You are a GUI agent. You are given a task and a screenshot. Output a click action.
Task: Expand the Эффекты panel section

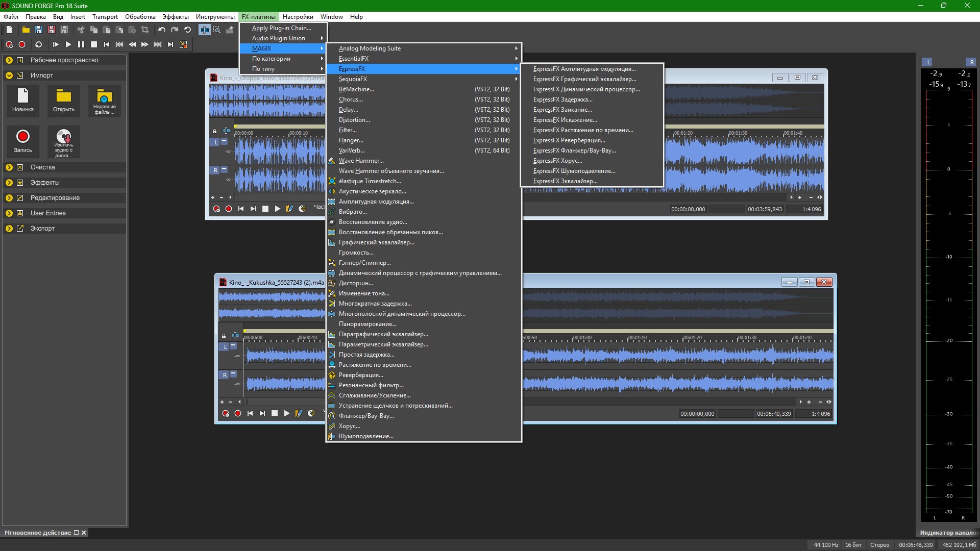coord(9,183)
